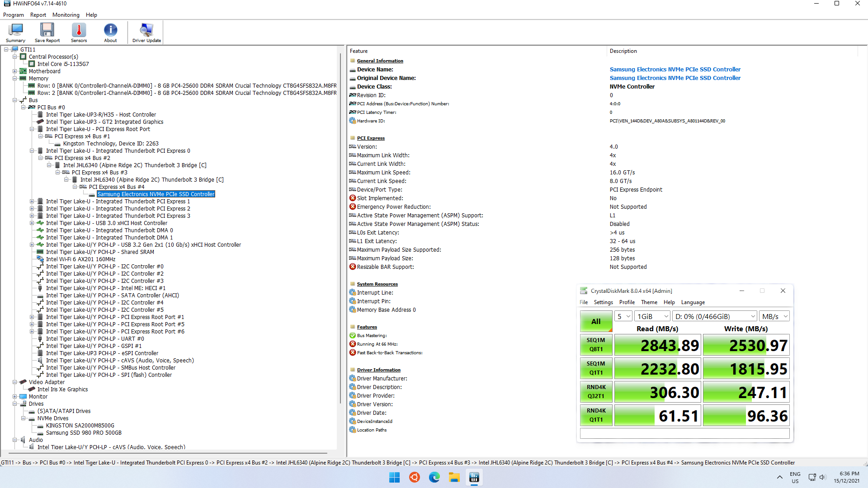Click the Bus Mastering green check icon
The width and height of the screenshot is (868, 488).
pyautogui.click(x=353, y=335)
